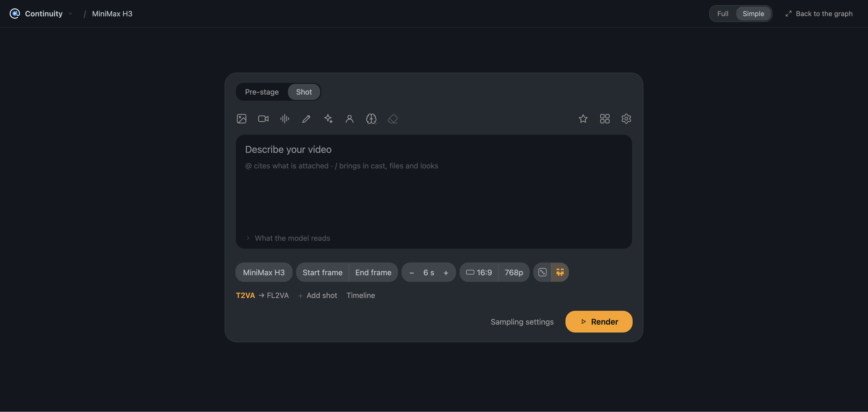Clear prompt with the eraser icon
Screen dimensions: 868x412
(x=393, y=119)
